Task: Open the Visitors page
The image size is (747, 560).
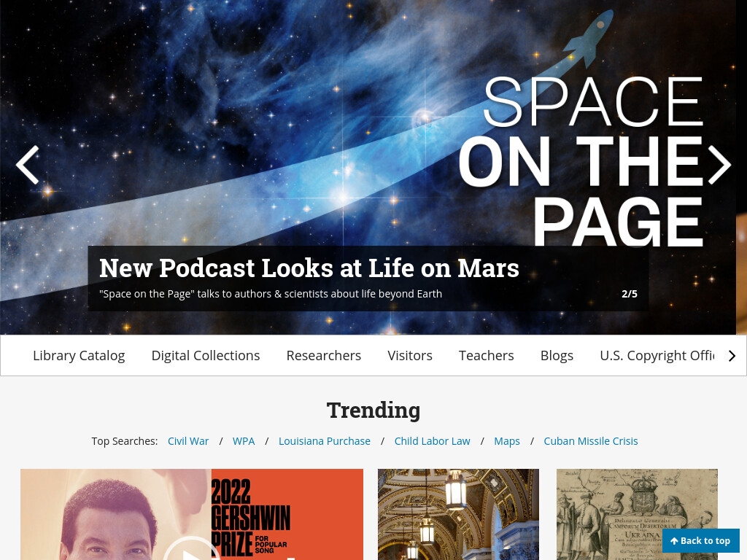Action: (x=410, y=356)
